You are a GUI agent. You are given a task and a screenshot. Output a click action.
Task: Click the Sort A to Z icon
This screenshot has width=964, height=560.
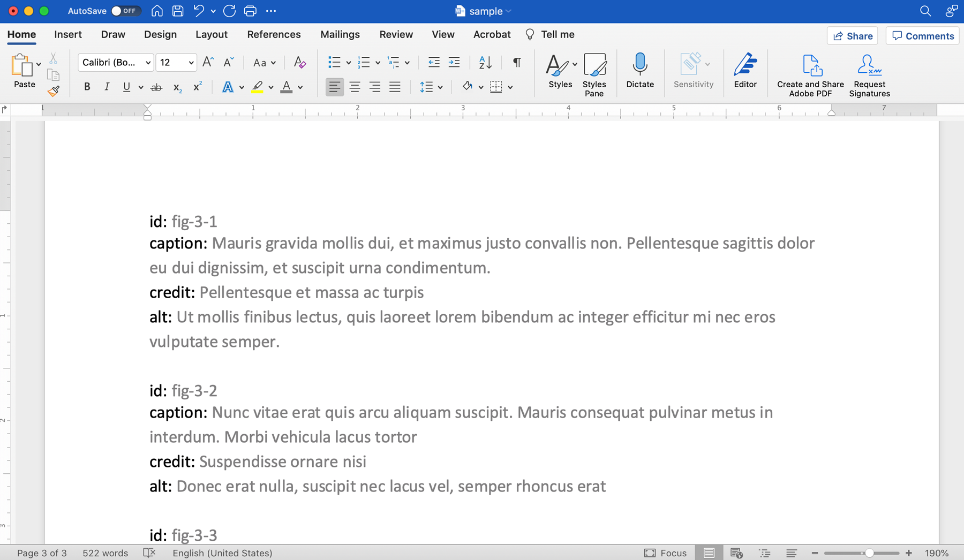click(x=485, y=63)
